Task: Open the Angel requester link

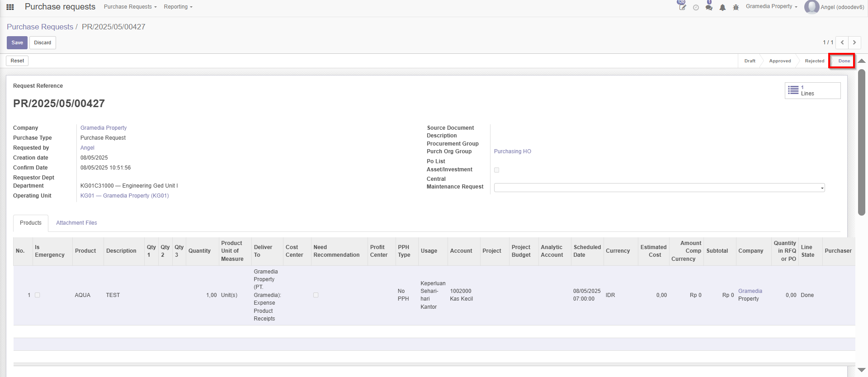Action: point(87,148)
